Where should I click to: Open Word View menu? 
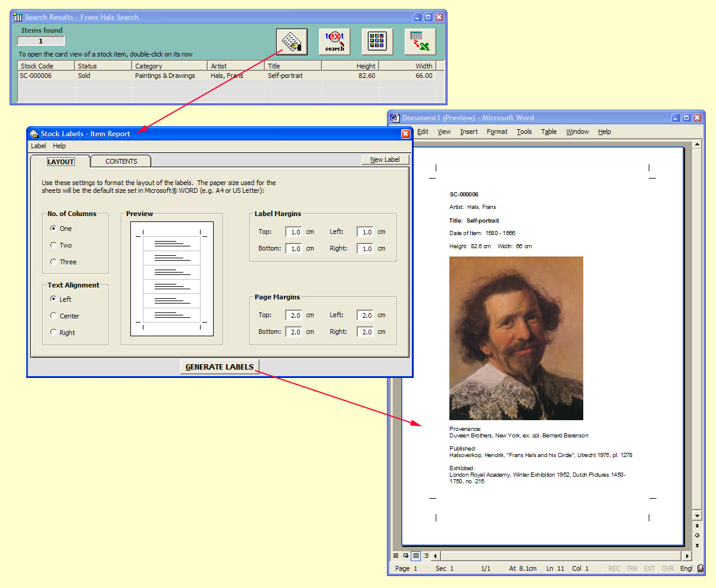pyautogui.click(x=444, y=132)
